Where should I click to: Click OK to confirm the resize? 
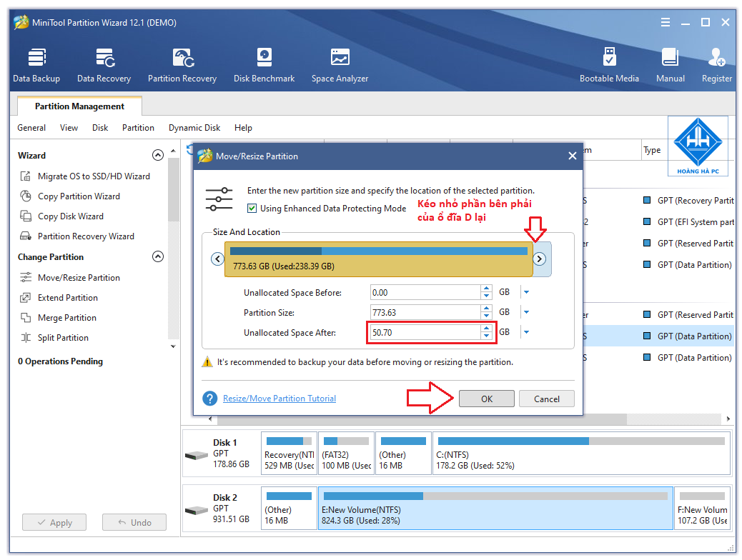(x=486, y=399)
